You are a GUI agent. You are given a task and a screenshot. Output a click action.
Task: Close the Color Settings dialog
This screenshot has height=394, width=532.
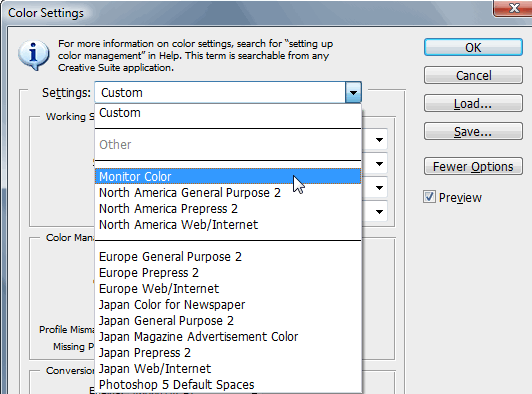pos(514,8)
